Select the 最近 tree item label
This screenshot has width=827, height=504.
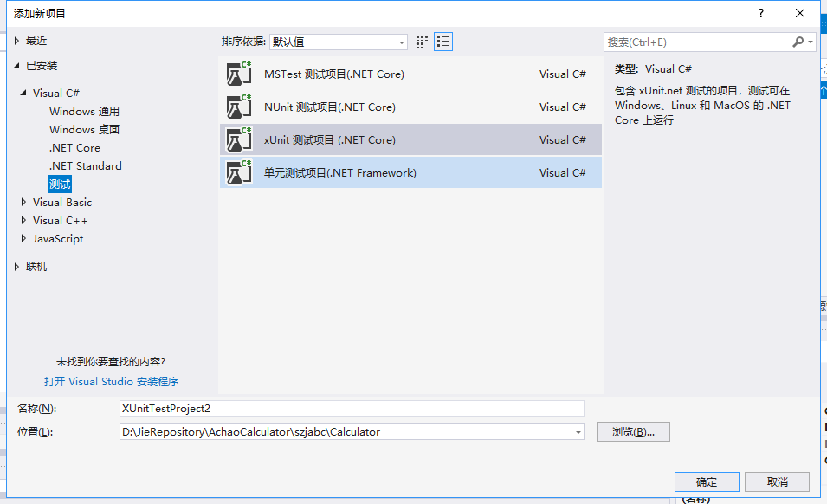point(36,41)
